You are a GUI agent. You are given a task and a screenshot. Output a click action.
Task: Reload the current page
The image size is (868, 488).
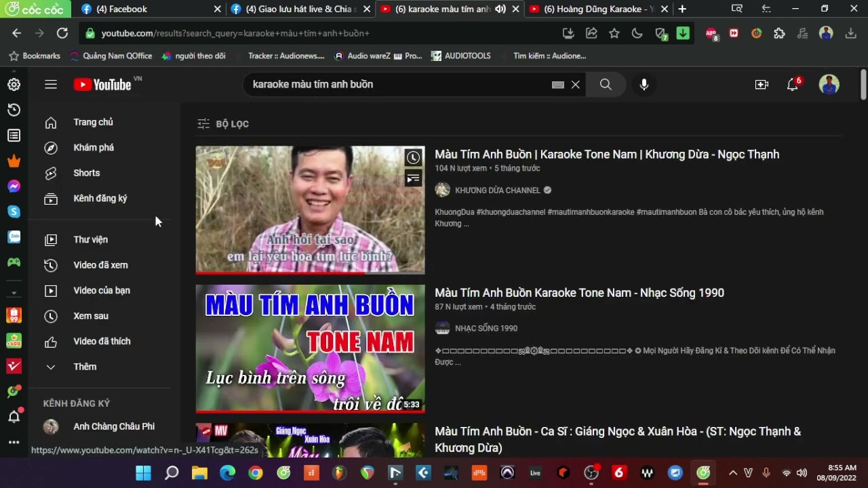click(62, 33)
